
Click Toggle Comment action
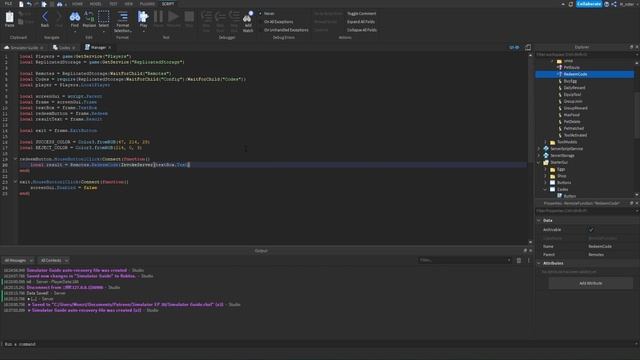tap(361, 13)
